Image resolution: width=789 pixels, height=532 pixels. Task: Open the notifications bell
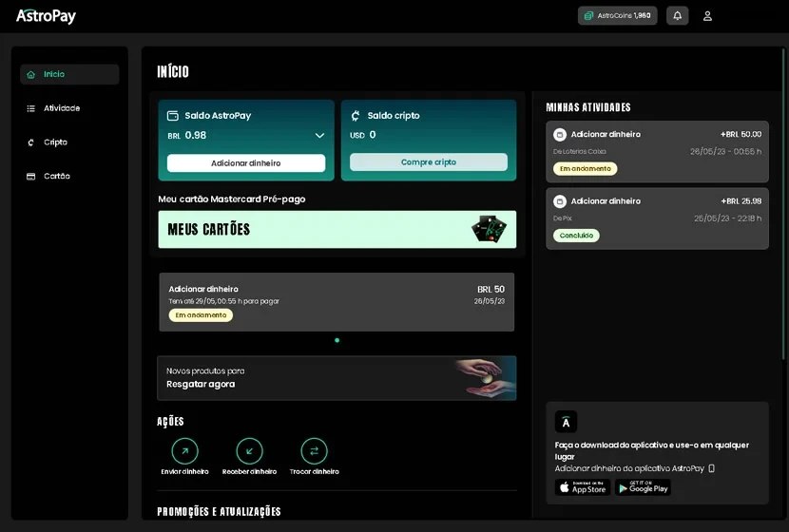coord(677,15)
